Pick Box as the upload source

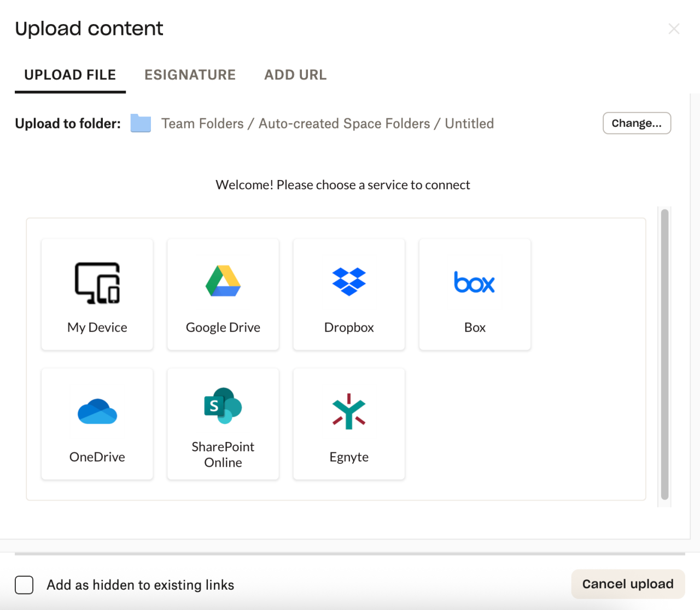pyautogui.click(x=475, y=294)
